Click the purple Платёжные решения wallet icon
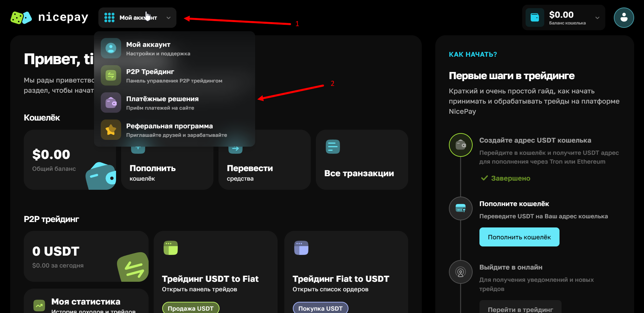Image resolution: width=644 pixels, height=313 pixels. (111, 103)
